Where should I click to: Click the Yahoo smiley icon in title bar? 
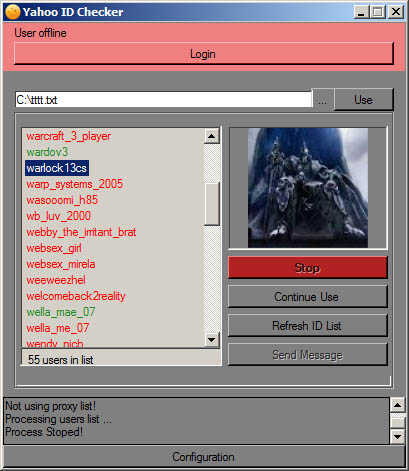[13, 12]
